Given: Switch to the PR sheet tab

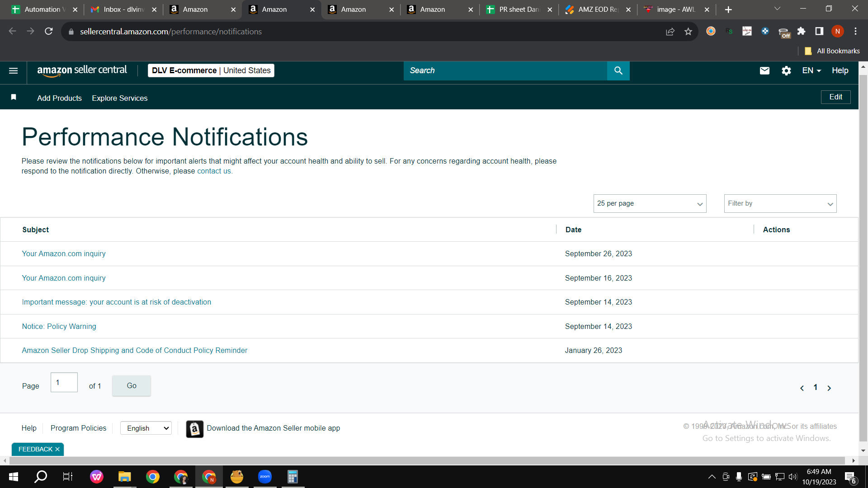Looking at the screenshot, I should pos(519,9).
